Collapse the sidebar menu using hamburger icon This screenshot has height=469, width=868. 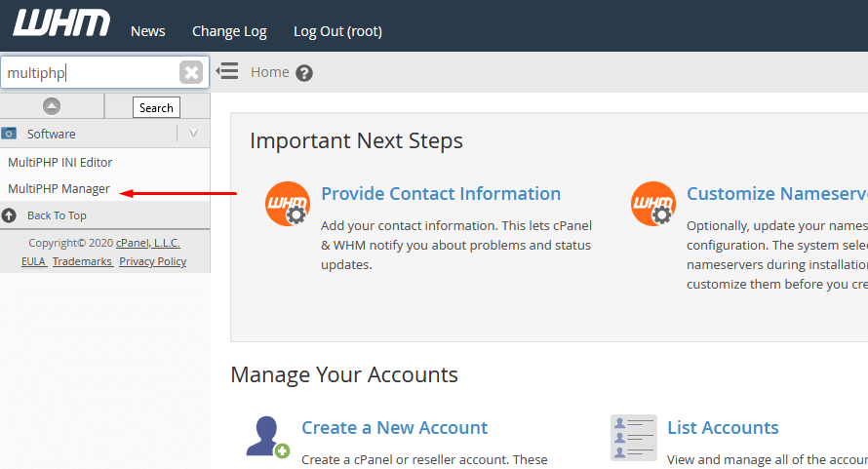coord(227,71)
